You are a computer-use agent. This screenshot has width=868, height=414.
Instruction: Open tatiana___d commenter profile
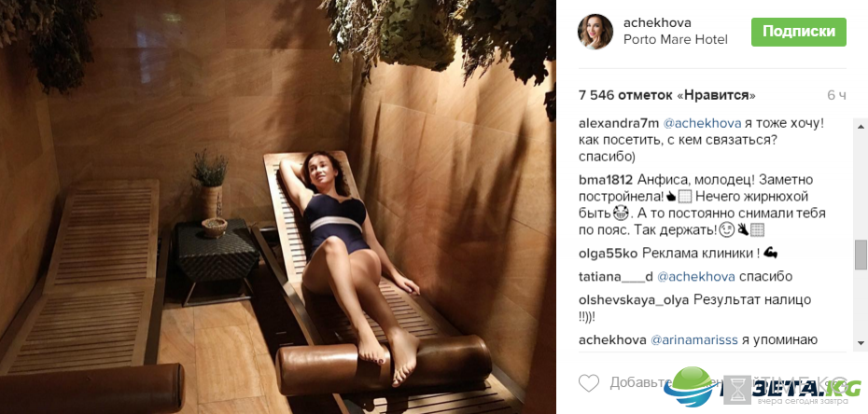(x=616, y=276)
